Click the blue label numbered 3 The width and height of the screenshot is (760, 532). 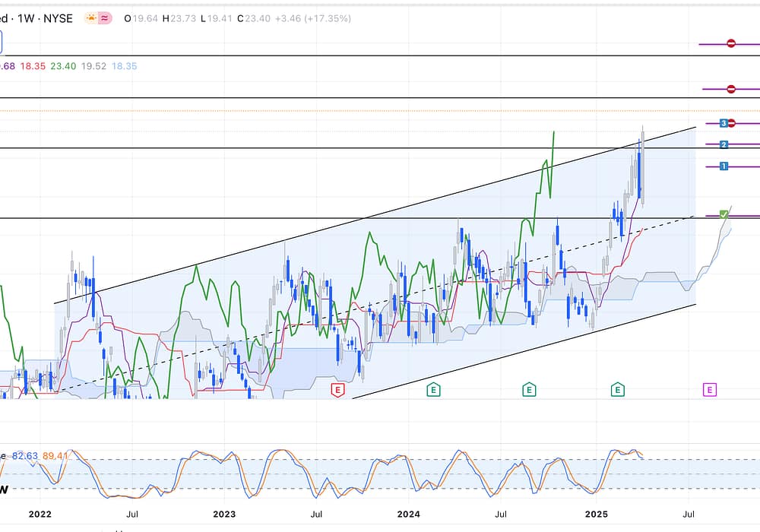click(724, 123)
